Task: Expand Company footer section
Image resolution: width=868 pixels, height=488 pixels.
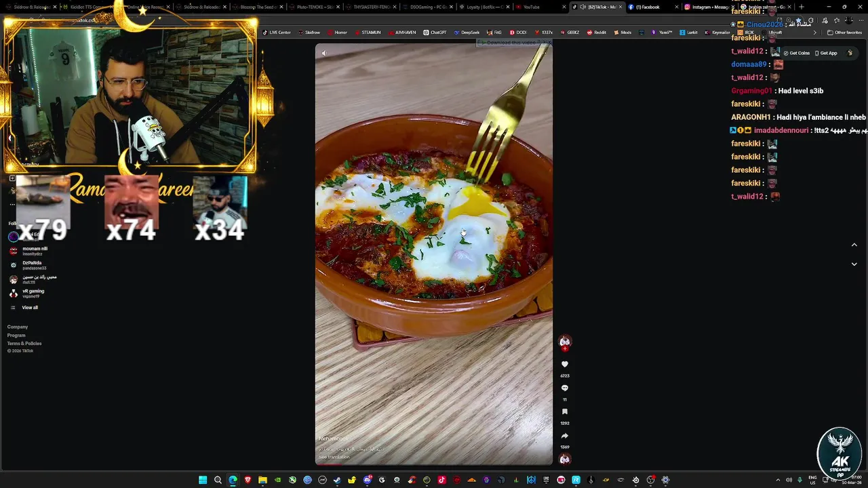Action: [x=18, y=327]
